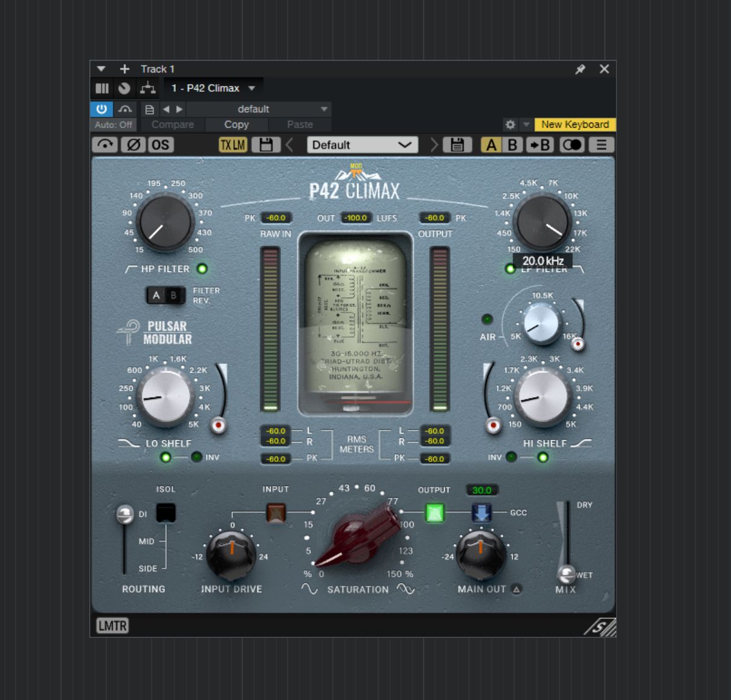The height and width of the screenshot is (700, 731).
Task: Pin the plugin window
Action: [581, 69]
